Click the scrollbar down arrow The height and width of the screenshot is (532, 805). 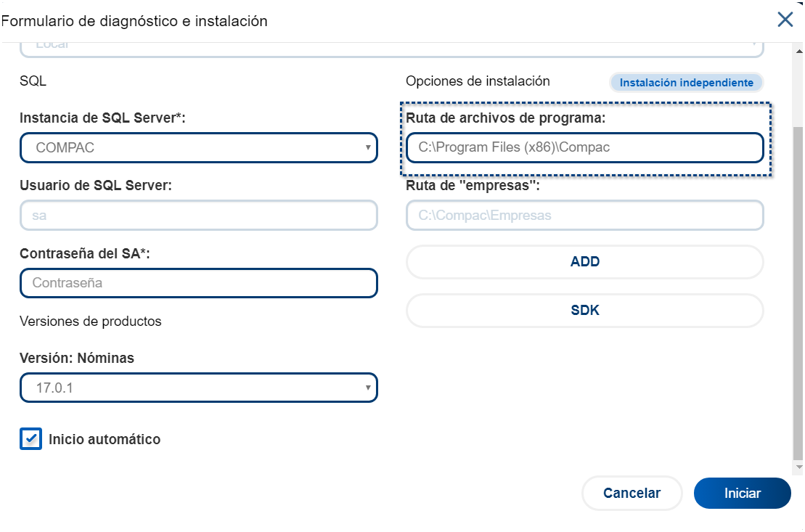798,467
